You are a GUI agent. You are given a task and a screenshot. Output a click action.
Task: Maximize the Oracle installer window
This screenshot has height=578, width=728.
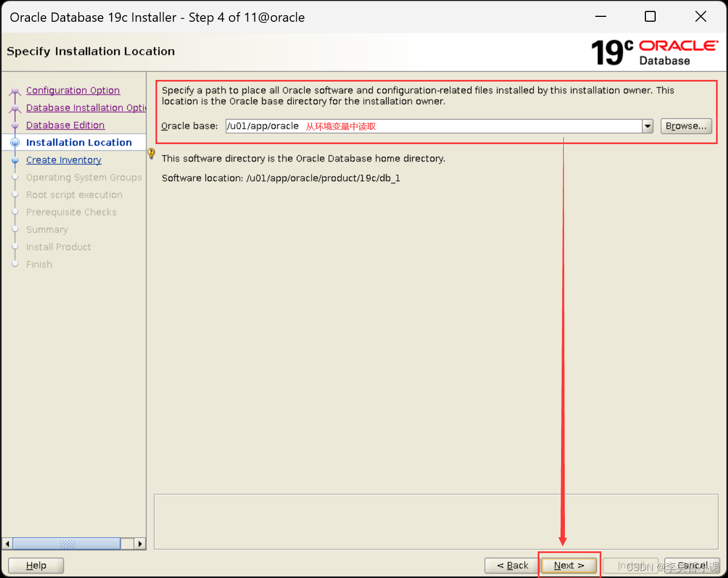[x=650, y=17]
